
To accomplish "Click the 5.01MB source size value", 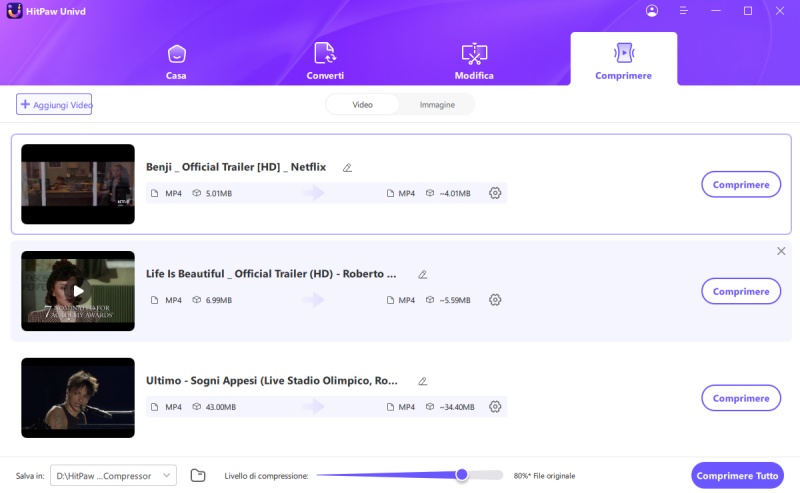I will 219,193.
